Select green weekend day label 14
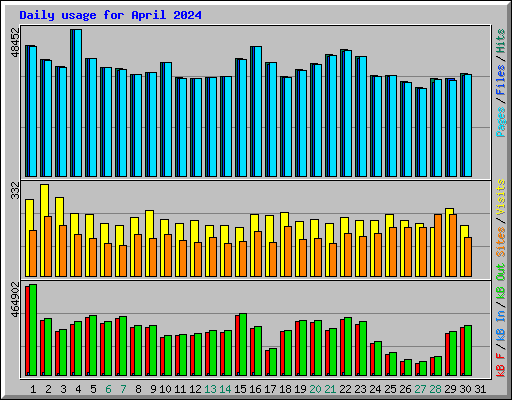 coord(225,389)
